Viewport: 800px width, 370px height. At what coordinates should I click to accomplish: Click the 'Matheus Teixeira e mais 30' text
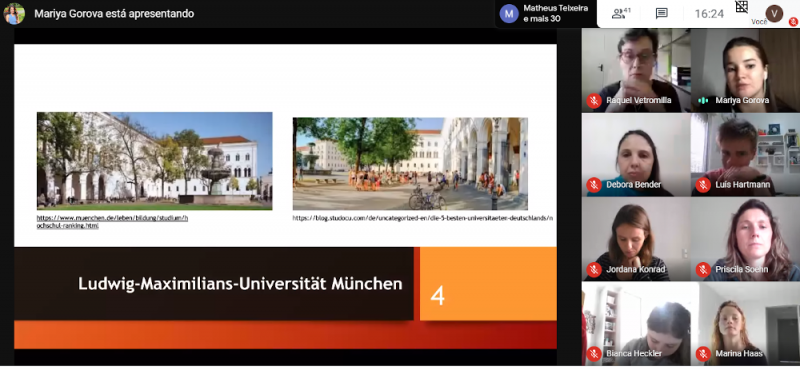(556, 13)
